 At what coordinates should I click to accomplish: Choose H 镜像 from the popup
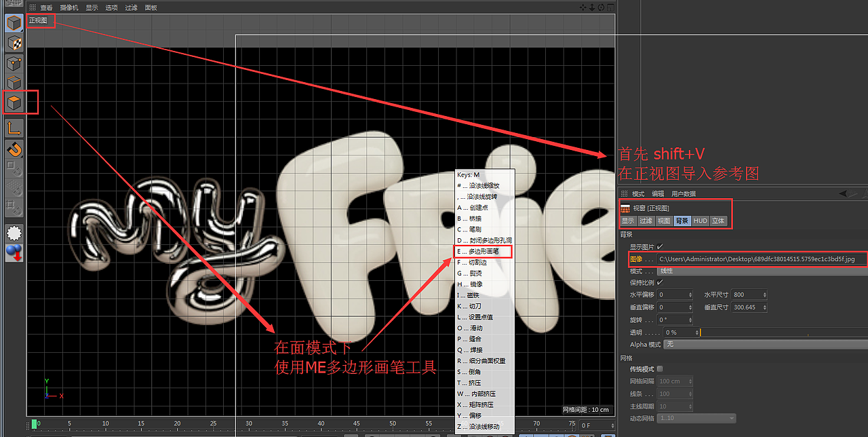(484, 284)
